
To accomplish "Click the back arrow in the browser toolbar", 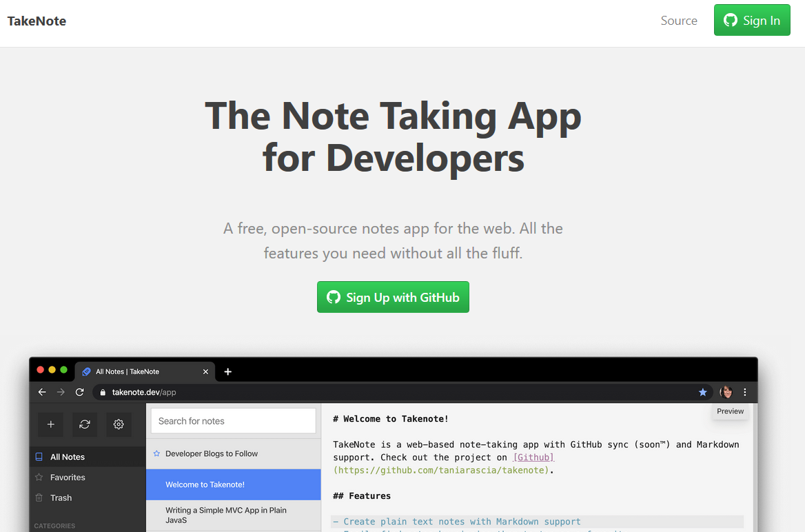I will point(41,391).
